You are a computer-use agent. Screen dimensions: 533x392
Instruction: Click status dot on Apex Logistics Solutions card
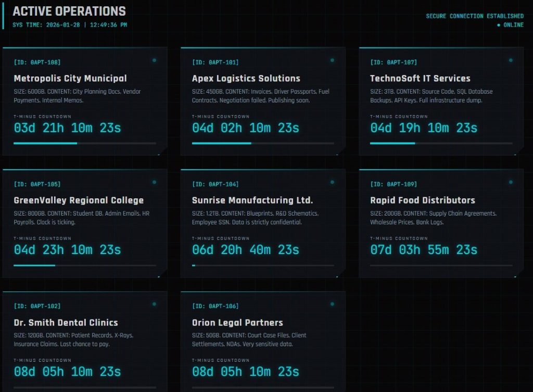332,60
